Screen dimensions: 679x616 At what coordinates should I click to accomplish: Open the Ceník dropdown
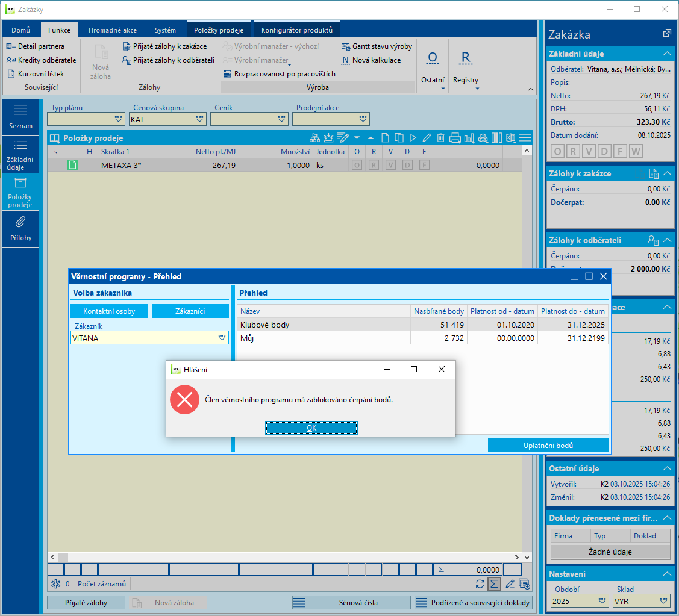coord(281,119)
